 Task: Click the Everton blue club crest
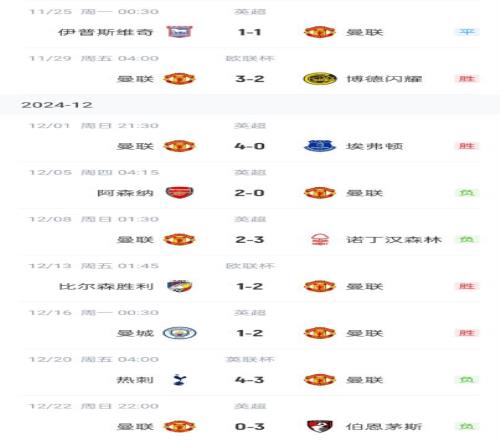pos(319,146)
